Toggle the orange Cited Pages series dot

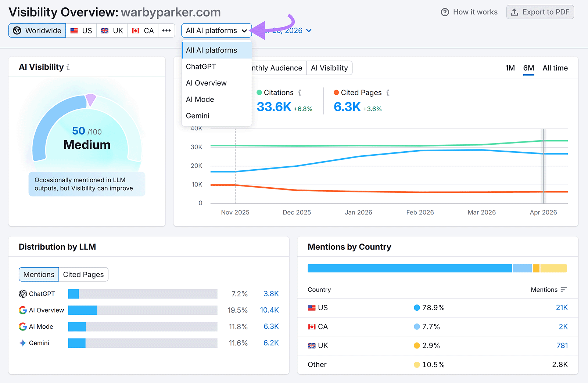click(x=336, y=93)
